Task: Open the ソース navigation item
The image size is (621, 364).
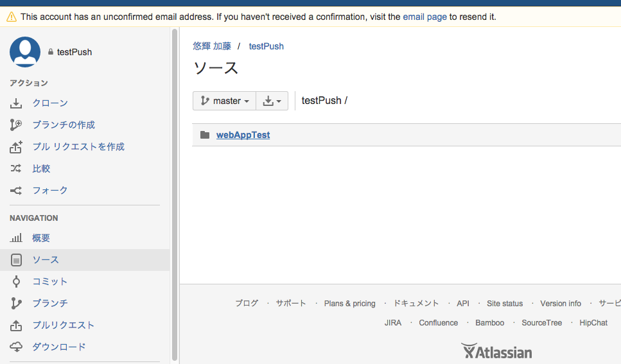Action: tap(46, 260)
